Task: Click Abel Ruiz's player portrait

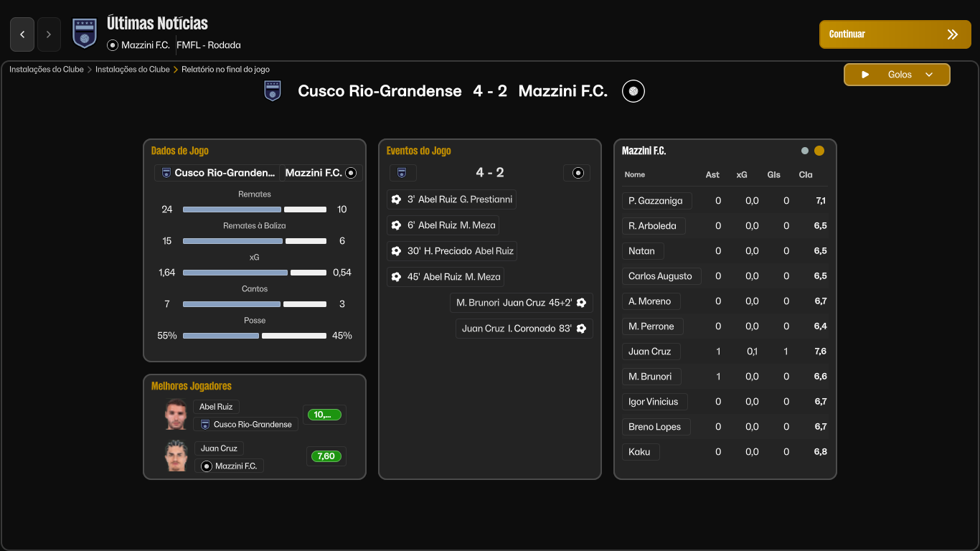Action: 176,415
